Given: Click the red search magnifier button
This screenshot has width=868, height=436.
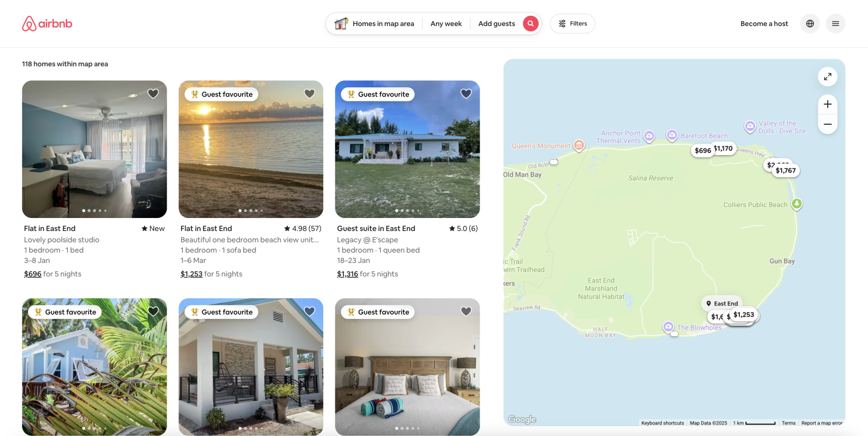Looking at the screenshot, I should [531, 23].
